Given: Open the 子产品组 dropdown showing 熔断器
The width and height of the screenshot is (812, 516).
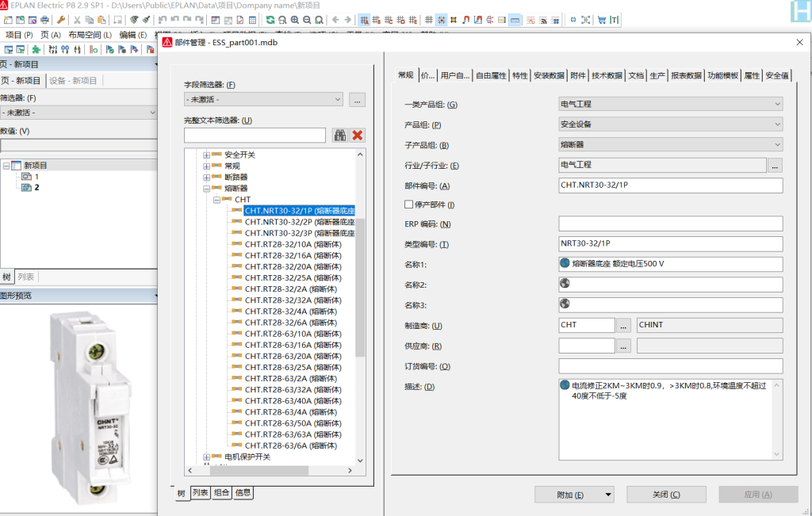Looking at the screenshot, I should click(x=670, y=144).
